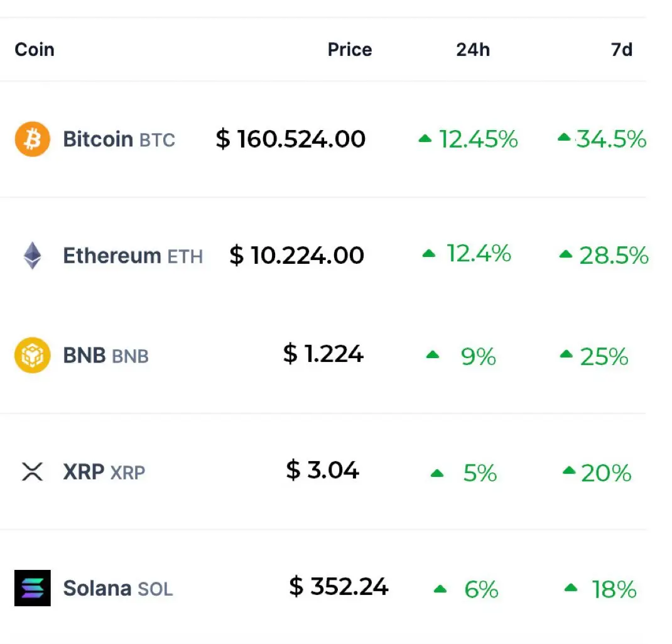Screen dimensions: 672x644
Task: Click the orange Bitcoin logo icon
Action: [32, 139]
